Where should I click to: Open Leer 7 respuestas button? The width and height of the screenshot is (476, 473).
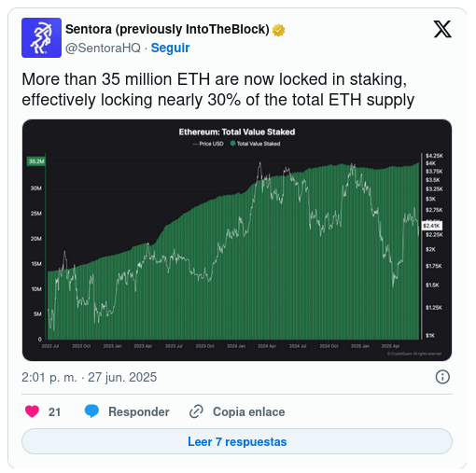tap(237, 441)
